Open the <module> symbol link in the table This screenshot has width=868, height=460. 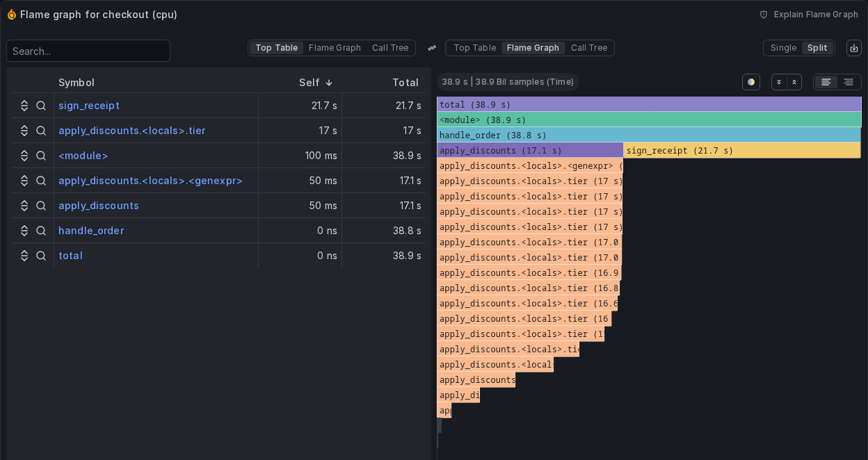point(83,156)
